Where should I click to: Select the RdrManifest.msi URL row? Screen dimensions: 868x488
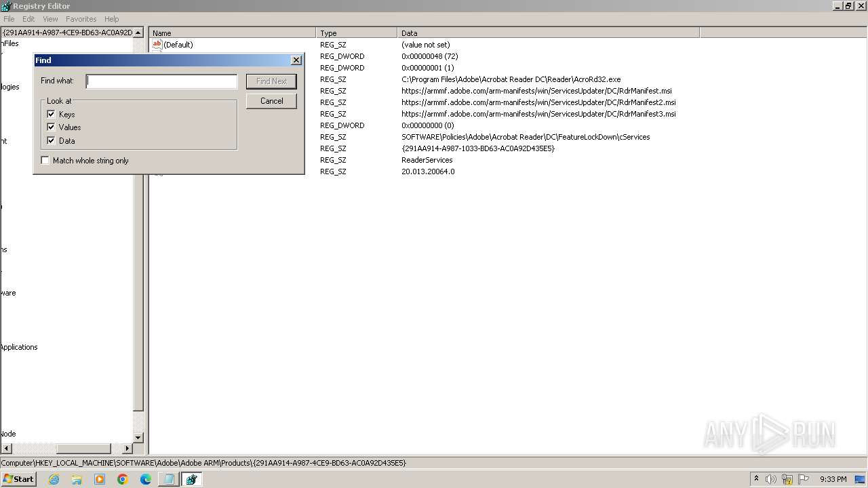(x=536, y=91)
